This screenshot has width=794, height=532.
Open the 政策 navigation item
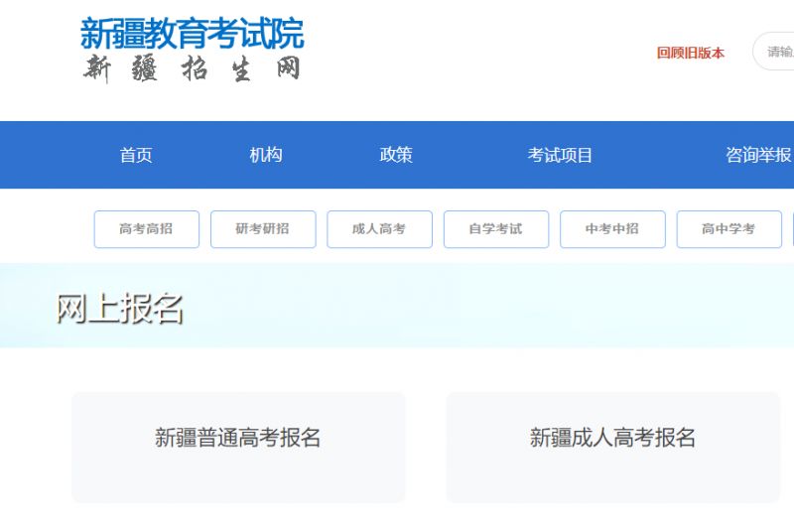click(396, 155)
